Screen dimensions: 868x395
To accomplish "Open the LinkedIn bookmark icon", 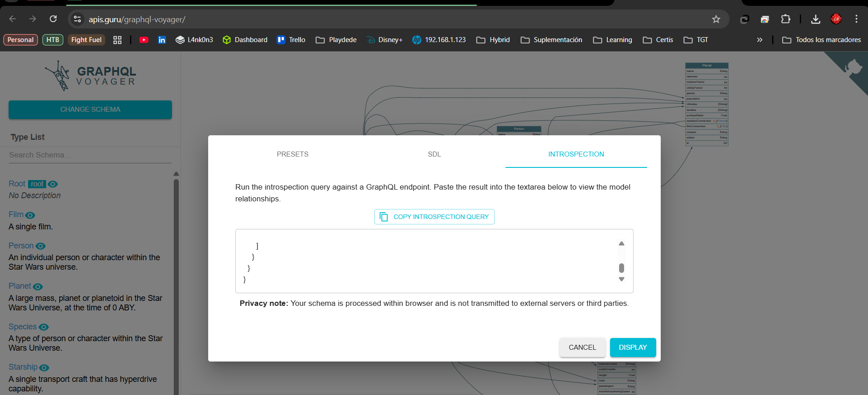I will coord(162,40).
